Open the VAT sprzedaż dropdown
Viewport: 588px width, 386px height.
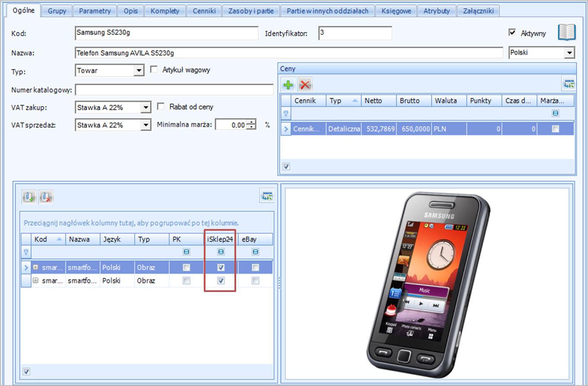click(146, 125)
